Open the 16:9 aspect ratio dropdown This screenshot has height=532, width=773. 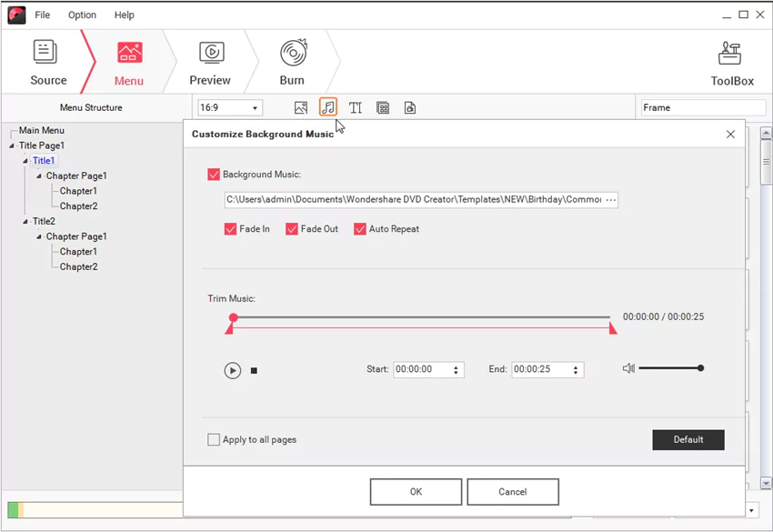256,107
